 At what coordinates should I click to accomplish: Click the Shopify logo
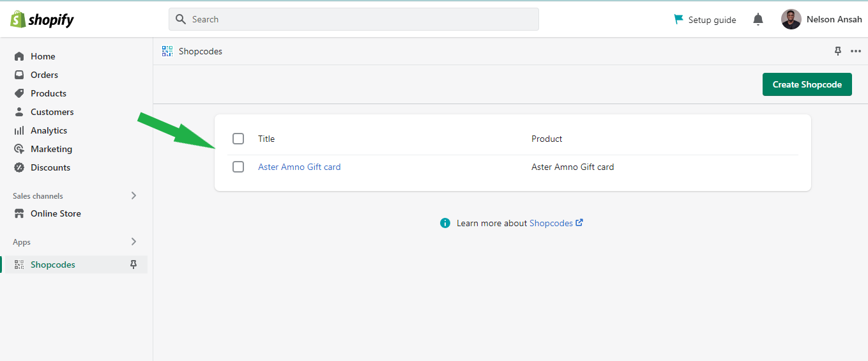pyautogui.click(x=42, y=20)
